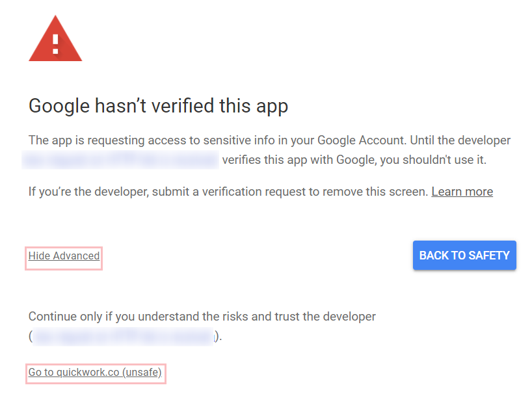Click the words 'Google Account' in the warning

[361, 140]
